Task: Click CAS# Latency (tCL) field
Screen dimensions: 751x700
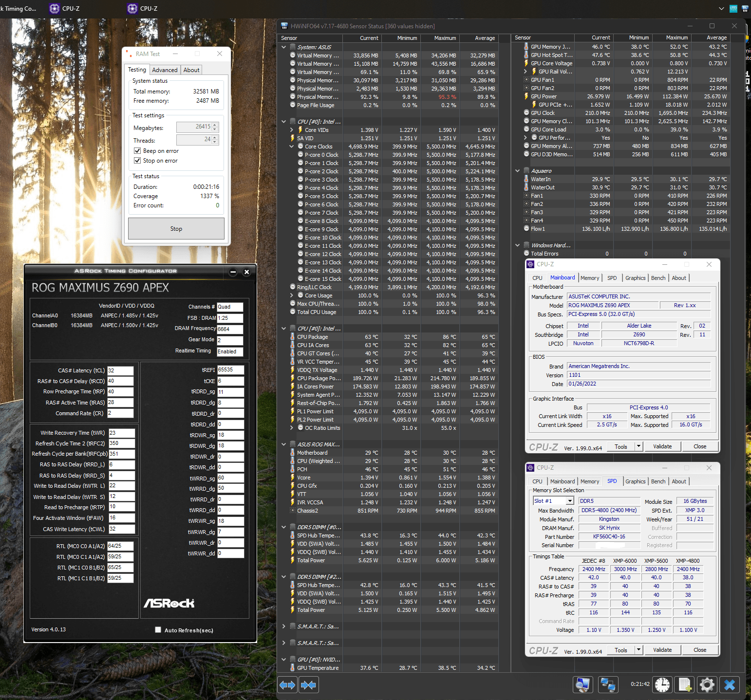Action: coord(120,371)
